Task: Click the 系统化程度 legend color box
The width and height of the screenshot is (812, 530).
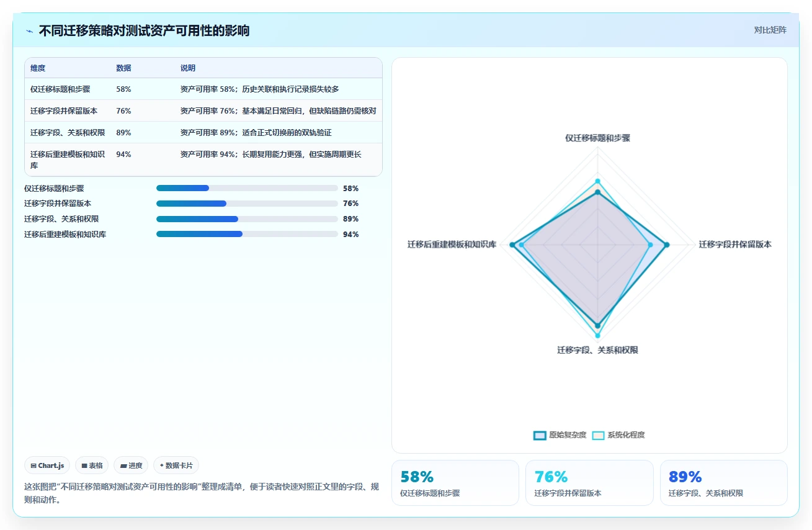Action: pos(598,435)
